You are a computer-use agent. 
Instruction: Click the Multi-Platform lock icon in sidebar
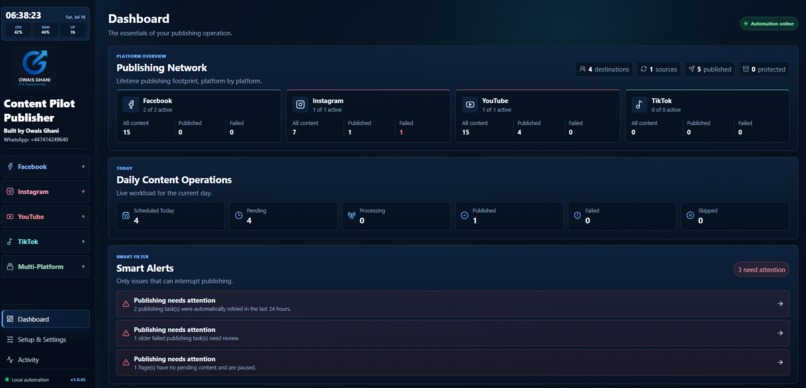10,267
